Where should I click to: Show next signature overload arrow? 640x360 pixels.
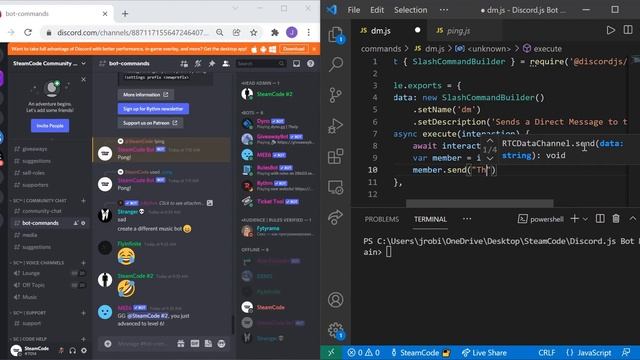tap(490, 158)
